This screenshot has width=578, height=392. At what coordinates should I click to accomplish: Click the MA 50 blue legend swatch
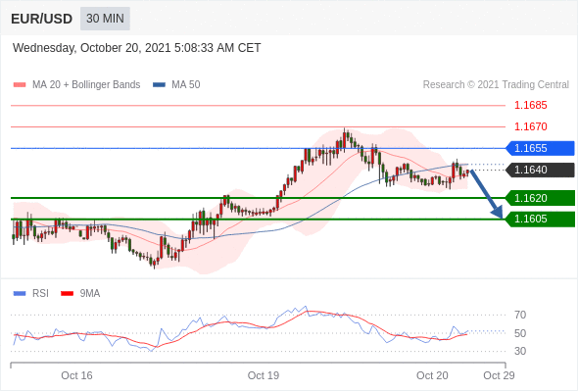[x=159, y=85]
